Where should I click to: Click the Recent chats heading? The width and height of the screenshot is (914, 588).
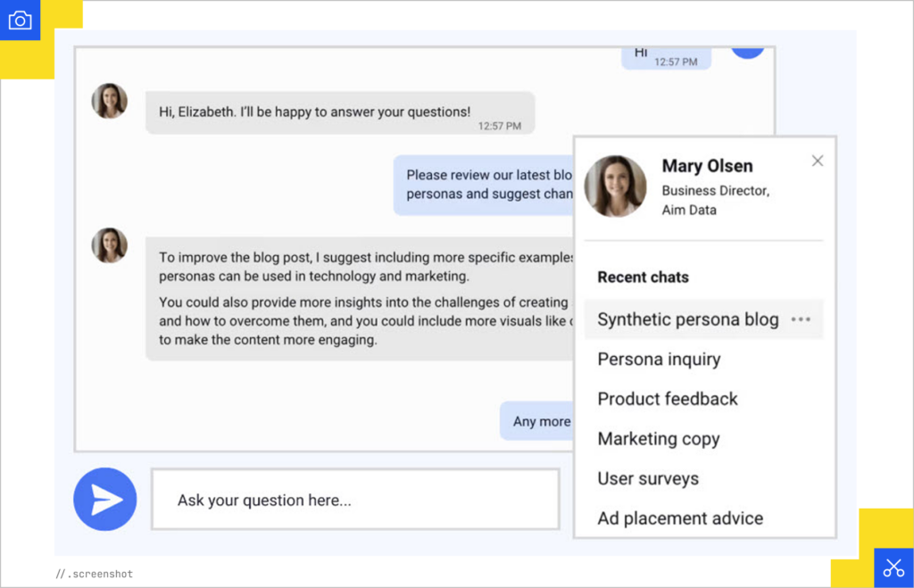[x=643, y=277]
